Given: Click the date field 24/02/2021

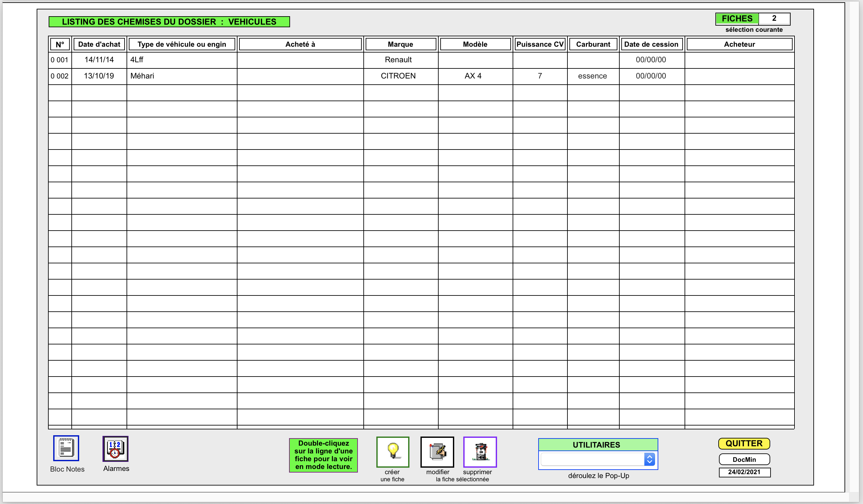Looking at the screenshot, I should tap(745, 472).
